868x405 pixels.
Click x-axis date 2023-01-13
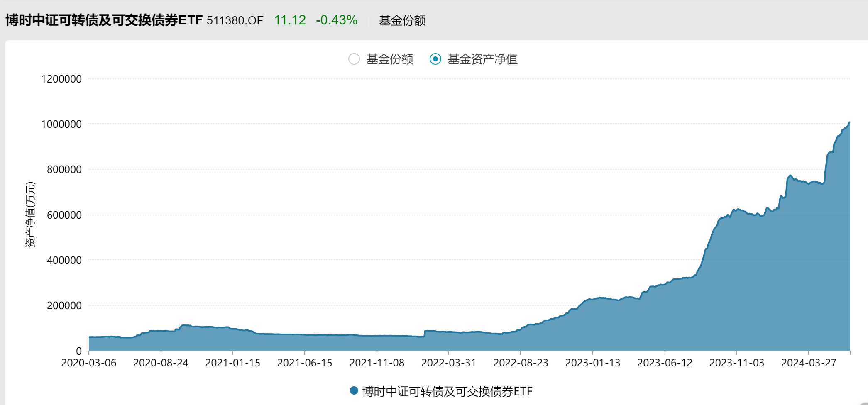coord(593,363)
